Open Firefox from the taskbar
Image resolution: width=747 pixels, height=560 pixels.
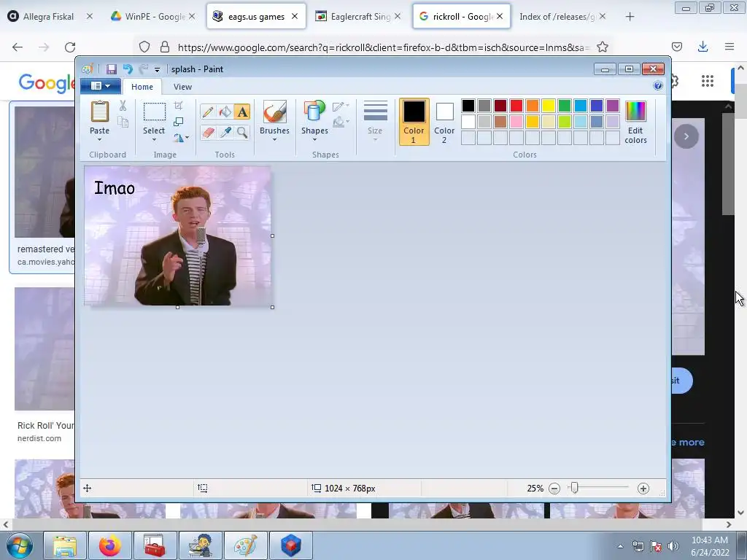110,545
